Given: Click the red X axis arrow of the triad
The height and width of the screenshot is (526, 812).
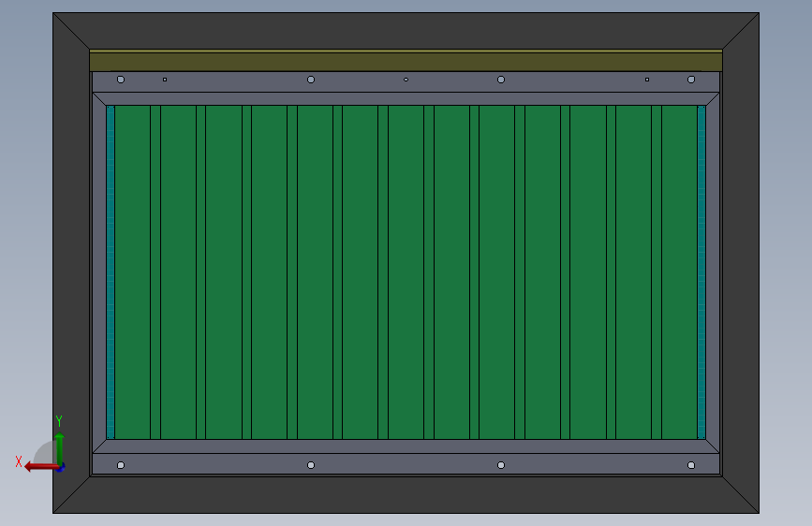Looking at the screenshot, I should 40,467.
